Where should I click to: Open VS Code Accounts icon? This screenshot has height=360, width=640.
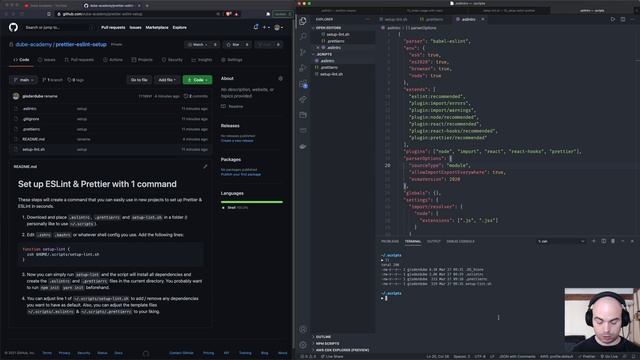click(303, 329)
